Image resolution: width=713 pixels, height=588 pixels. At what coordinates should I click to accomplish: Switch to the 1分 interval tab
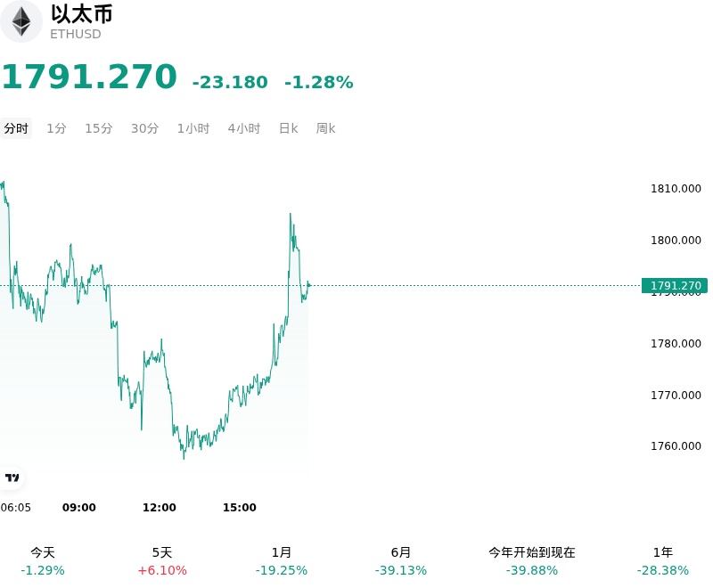click(56, 128)
